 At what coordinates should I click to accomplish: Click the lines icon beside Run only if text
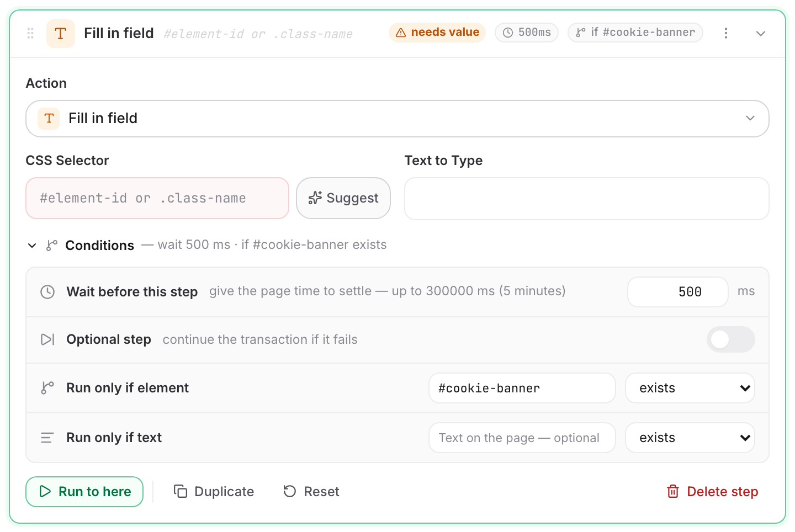[x=47, y=438]
